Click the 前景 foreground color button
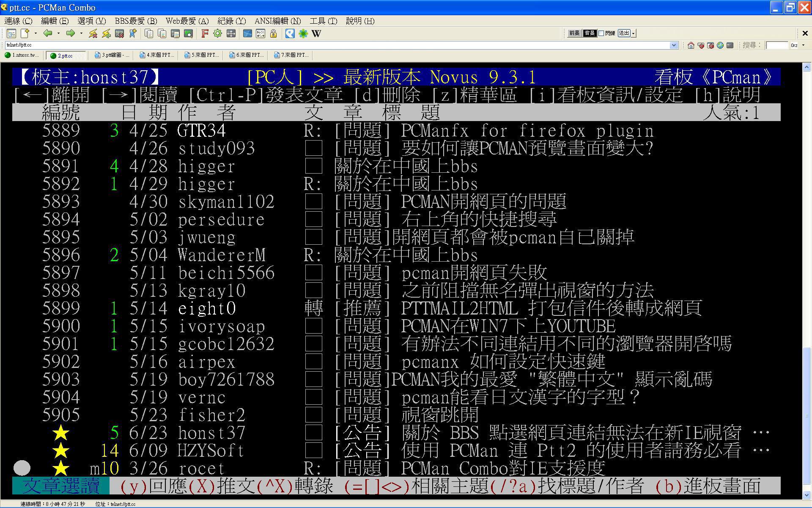Screen dimensions: 812x508 [574, 33]
